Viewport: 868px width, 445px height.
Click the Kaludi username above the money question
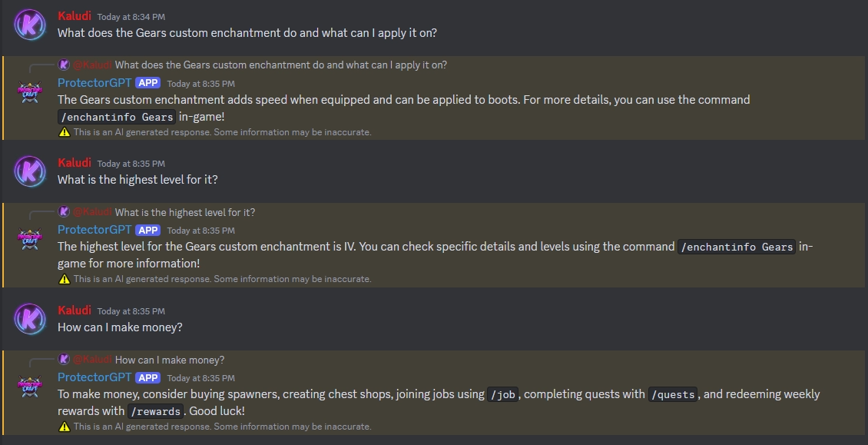pyautogui.click(x=73, y=311)
